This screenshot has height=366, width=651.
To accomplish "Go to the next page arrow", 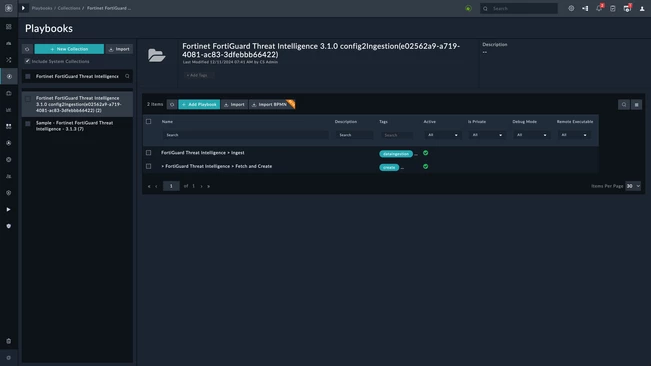I will point(201,186).
